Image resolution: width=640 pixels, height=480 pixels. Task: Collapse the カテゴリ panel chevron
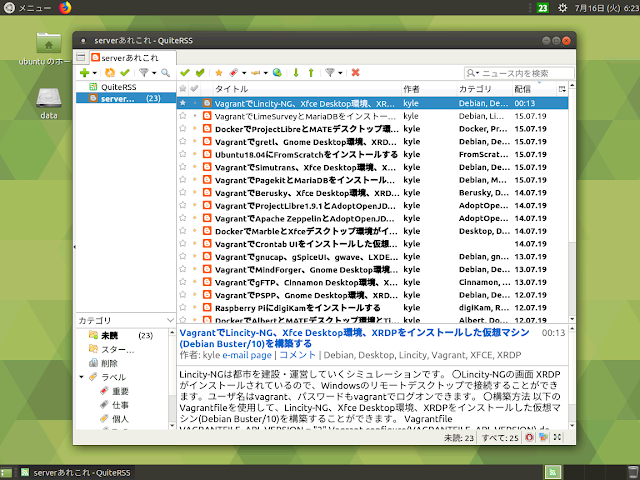tap(170, 320)
